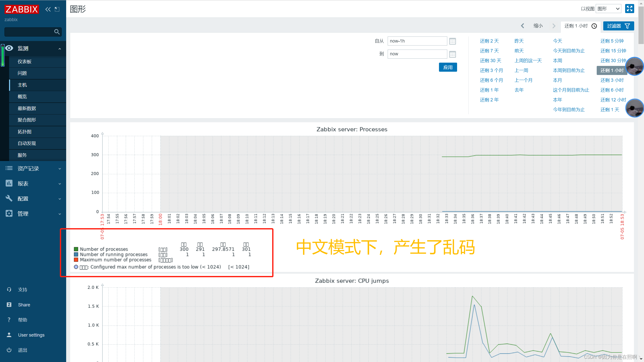Click the 过滤器 filter tab
644x362 pixels.
618,26
